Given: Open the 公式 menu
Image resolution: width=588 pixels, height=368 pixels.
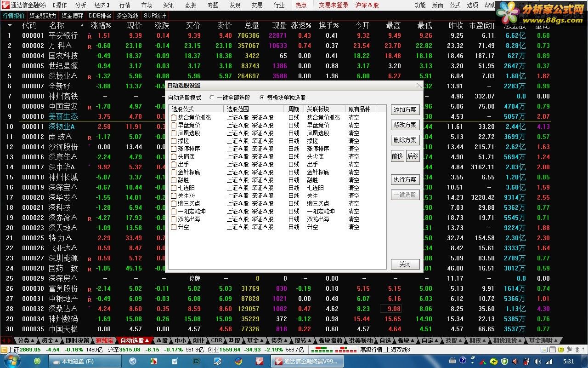Looking at the screenshot, I should pyautogui.click(x=455, y=5).
